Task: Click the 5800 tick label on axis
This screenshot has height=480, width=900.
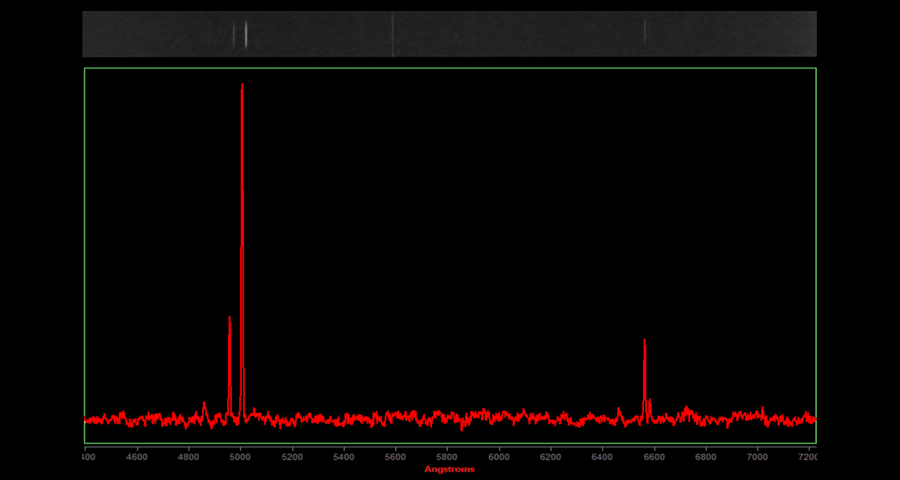Action: pyautogui.click(x=447, y=457)
